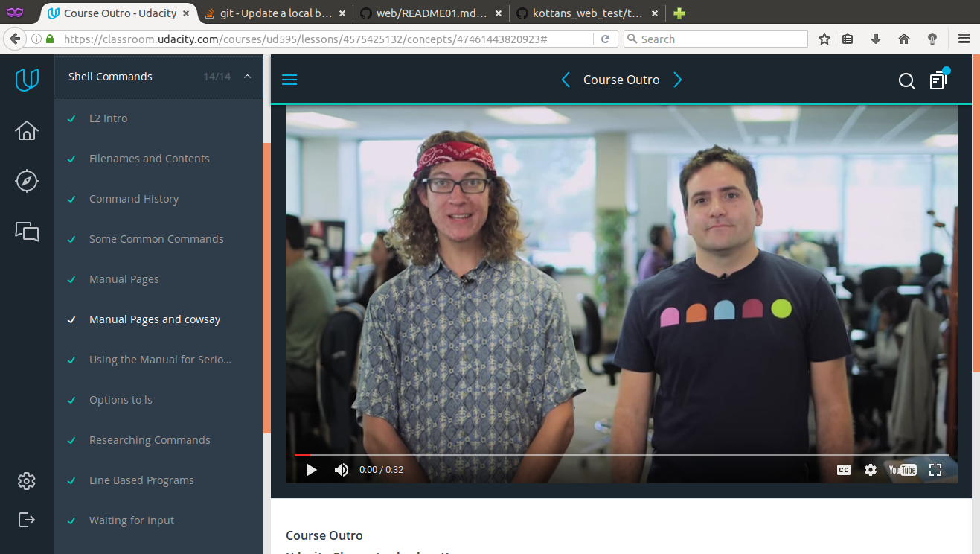Reload the page in the URL bar
Viewport: 980px width, 554px height.
click(606, 39)
